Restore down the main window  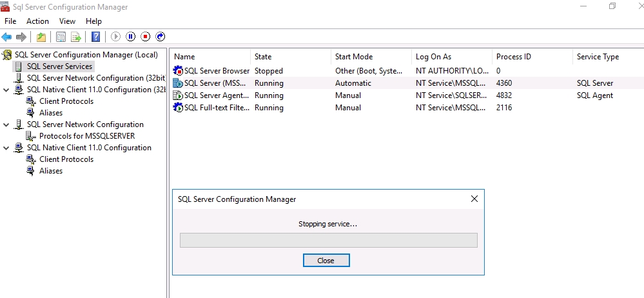click(x=612, y=6)
